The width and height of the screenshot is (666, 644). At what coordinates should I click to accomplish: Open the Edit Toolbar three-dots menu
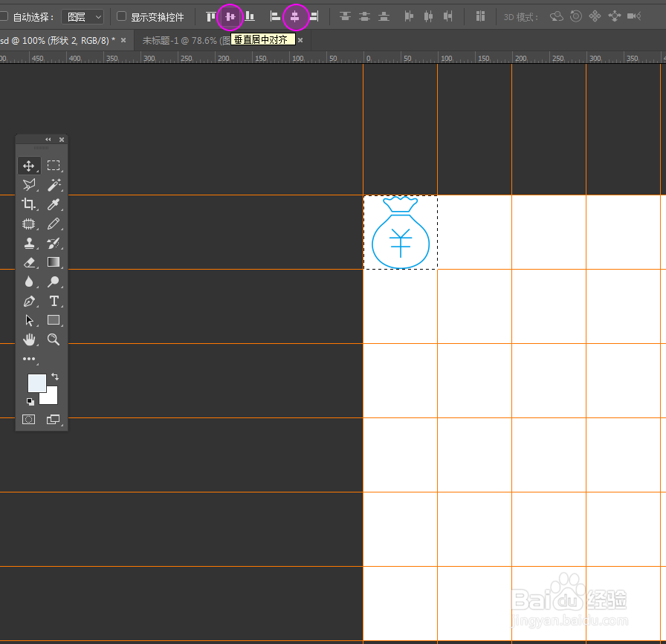pos(29,359)
